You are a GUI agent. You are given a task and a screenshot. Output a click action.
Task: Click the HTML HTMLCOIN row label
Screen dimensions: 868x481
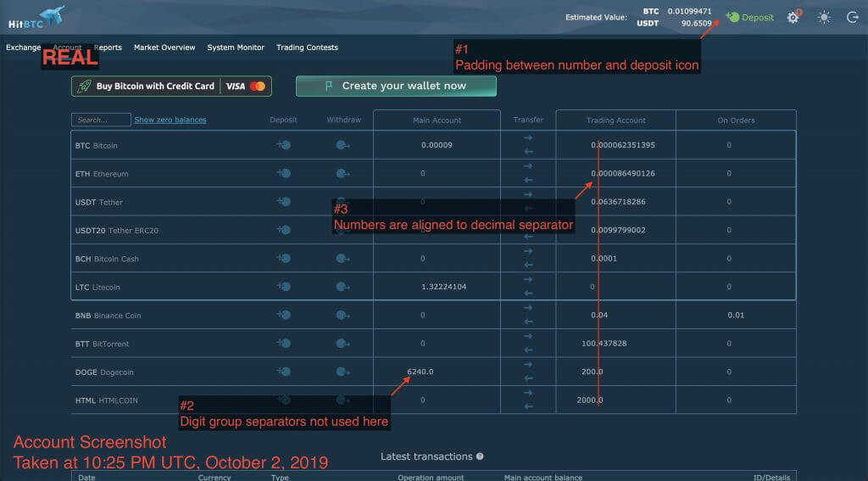pyautogui.click(x=106, y=400)
